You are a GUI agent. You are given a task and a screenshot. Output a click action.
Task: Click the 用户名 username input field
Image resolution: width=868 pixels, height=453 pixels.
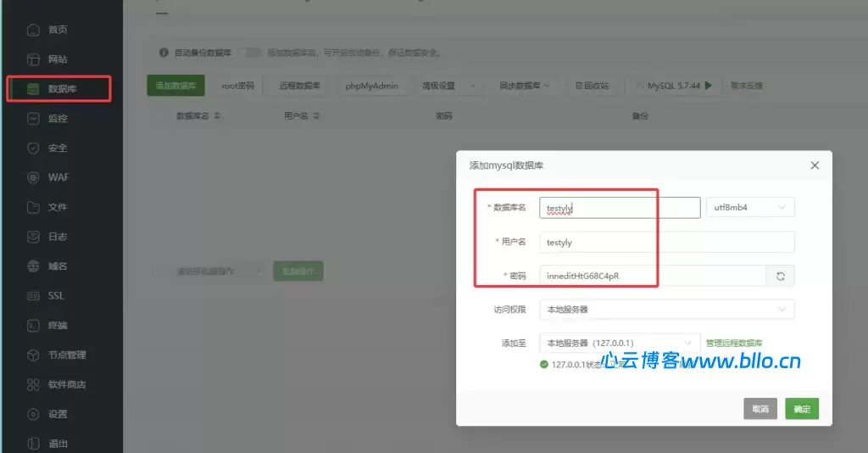666,242
